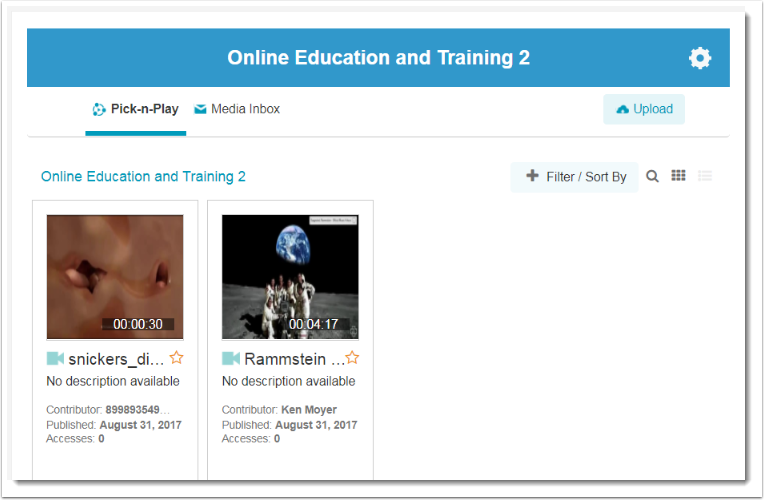Click Rammstein card's No description available text

tap(288, 381)
